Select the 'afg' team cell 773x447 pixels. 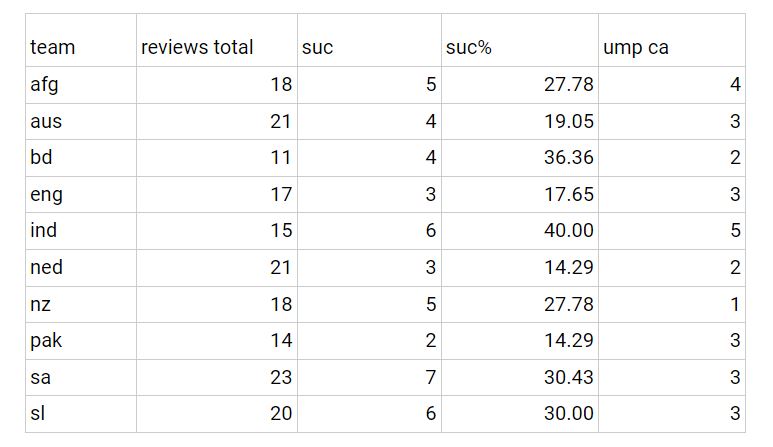coord(81,85)
